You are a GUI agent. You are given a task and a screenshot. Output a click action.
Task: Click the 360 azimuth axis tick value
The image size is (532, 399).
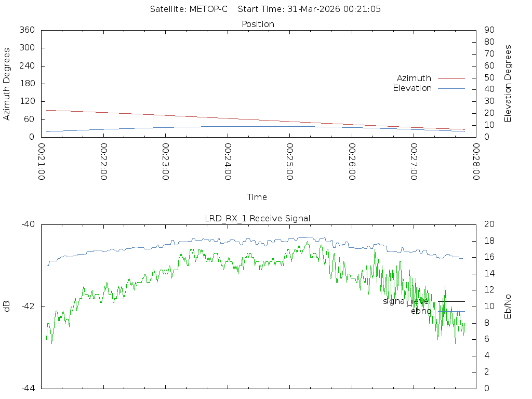pos(26,30)
